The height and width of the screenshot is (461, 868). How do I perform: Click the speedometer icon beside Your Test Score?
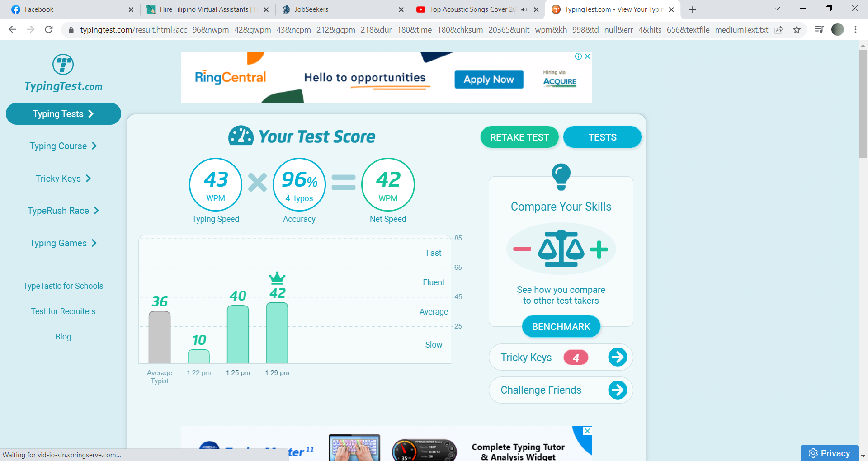click(241, 136)
